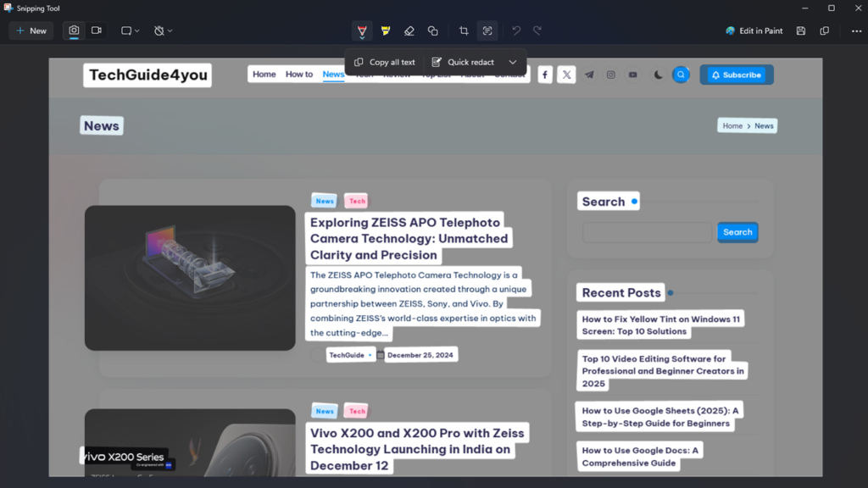Open the Home nav item
Image resolution: width=868 pixels, height=488 pixels.
(x=264, y=75)
